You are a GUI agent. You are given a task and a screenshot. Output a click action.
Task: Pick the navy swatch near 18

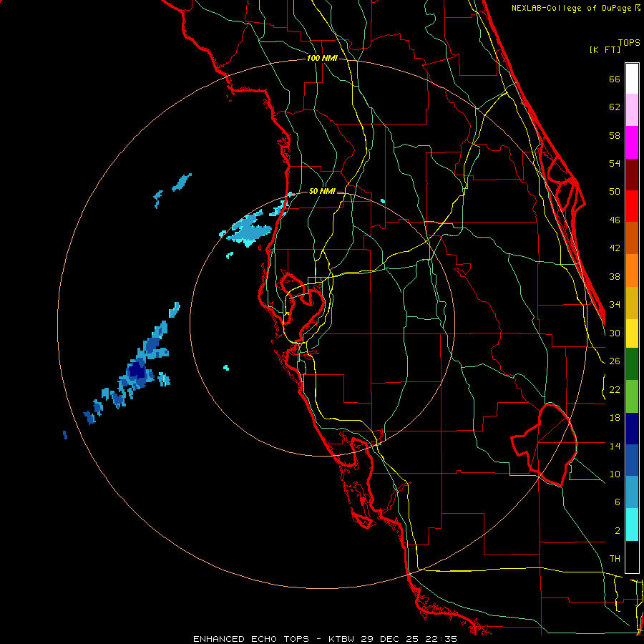(632, 429)
